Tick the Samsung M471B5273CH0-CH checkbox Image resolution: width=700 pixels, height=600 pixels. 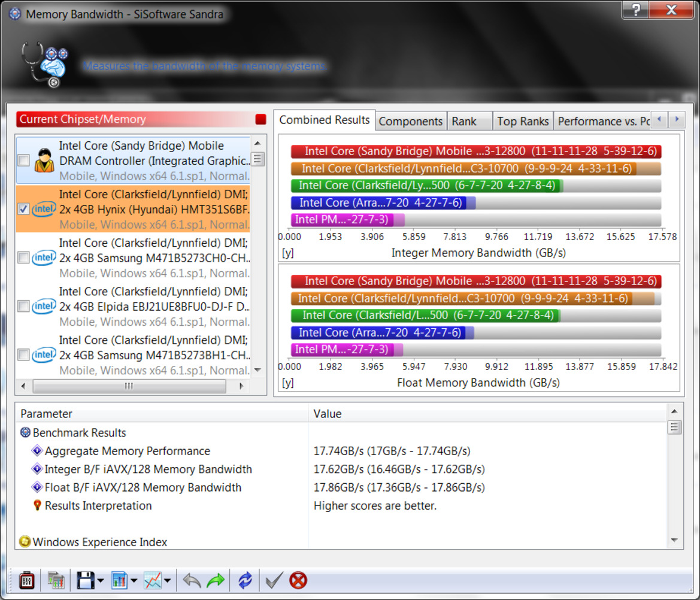[24, 257]
